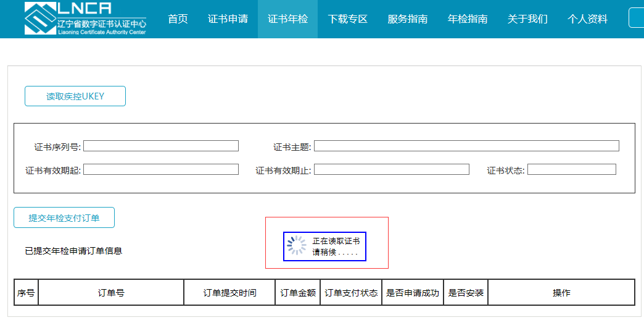Viewport: 644px width, 320px height.
Task: Open 个人资料 in top navigation
Action: tap(587, 19)
